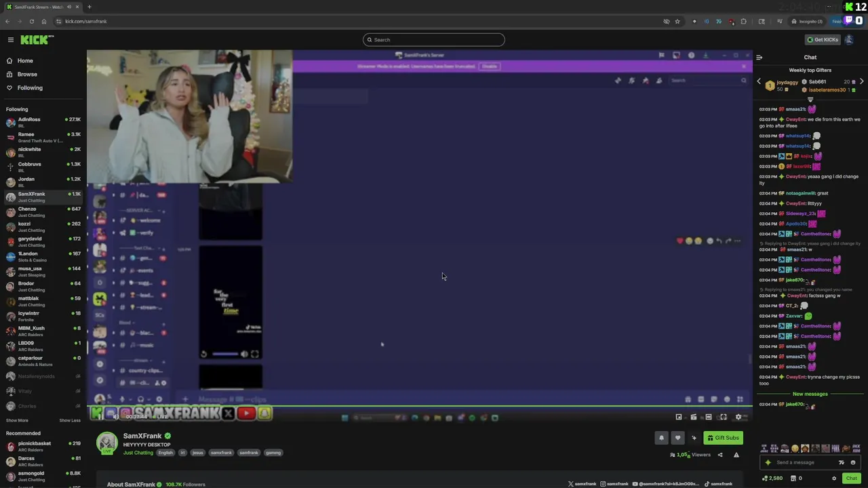
Task: Click the green Chat send button
Action: pyautogui.click(x=851, y=479)
